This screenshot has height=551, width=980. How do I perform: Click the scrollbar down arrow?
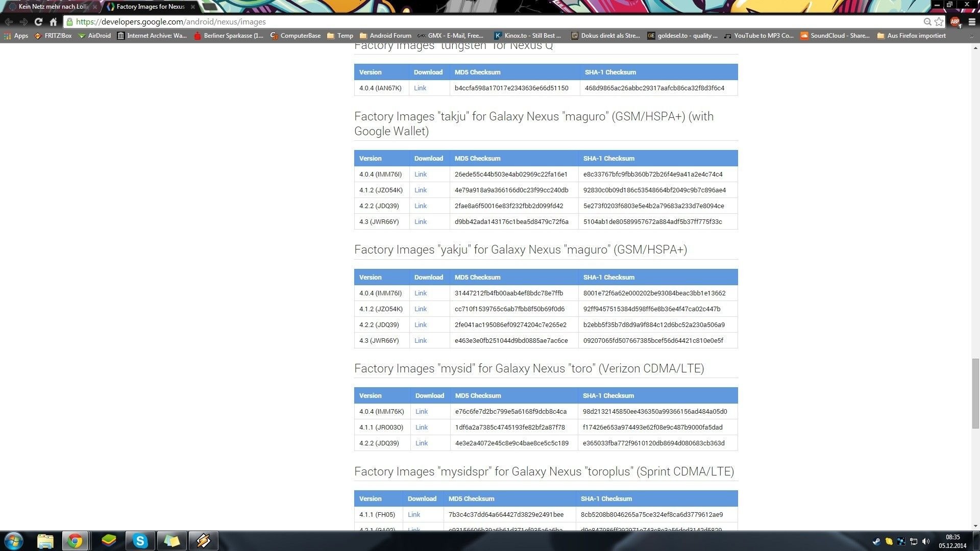[975, 526]
